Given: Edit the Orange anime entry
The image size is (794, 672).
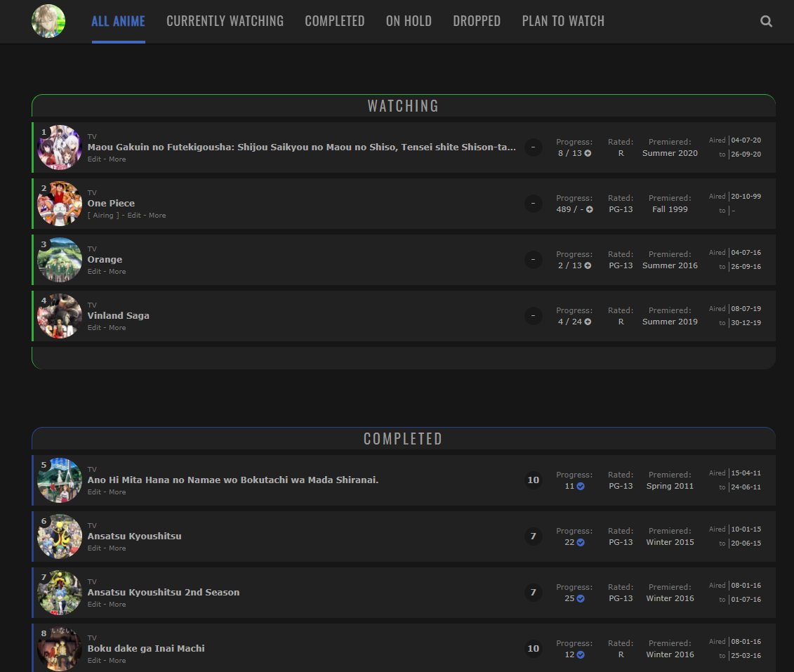Looking at the screenshot, I should pyautogui.click(x=94, y=272).
